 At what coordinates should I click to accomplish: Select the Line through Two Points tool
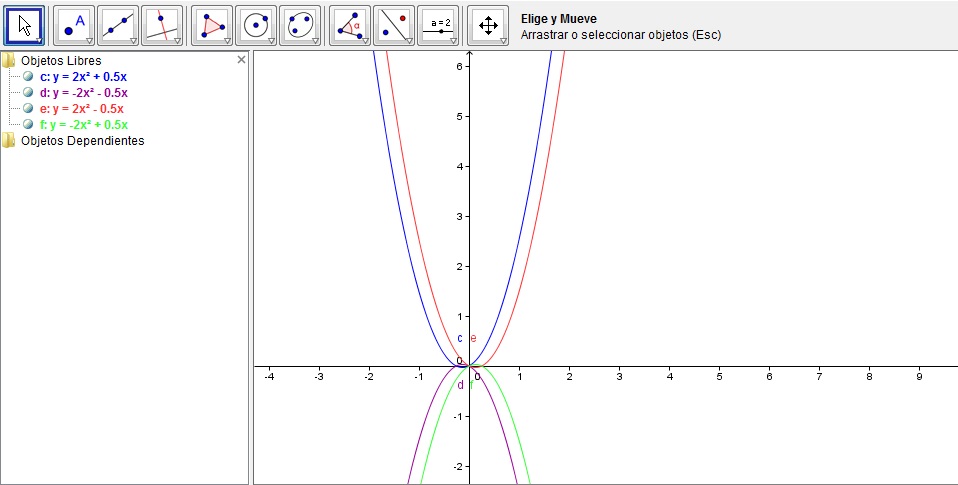coord(118,26)
